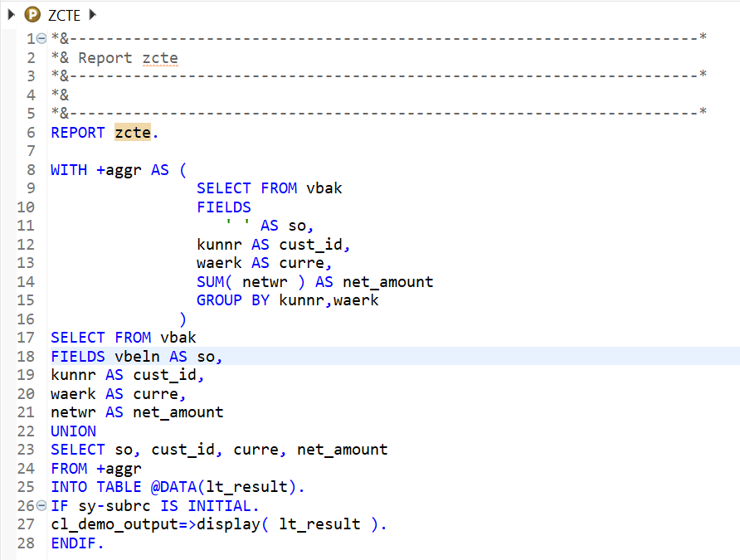This screenshot has width=740, height=560.
Task: Click the SUM( function on line 14
Action: pos(215,281)
